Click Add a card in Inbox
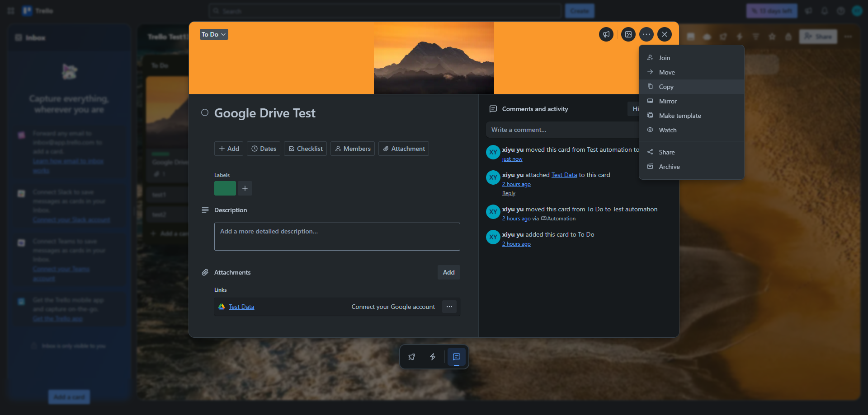This screenshot has height=415, width=868. pos(69,397)
